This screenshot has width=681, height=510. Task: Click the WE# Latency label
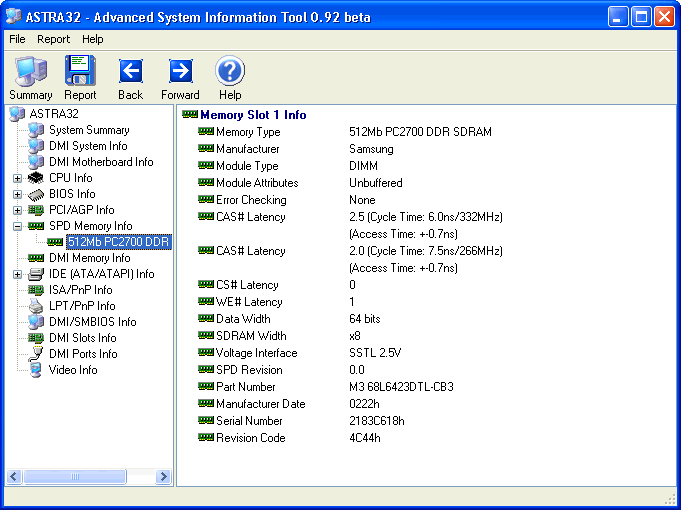tap(249, 302)
